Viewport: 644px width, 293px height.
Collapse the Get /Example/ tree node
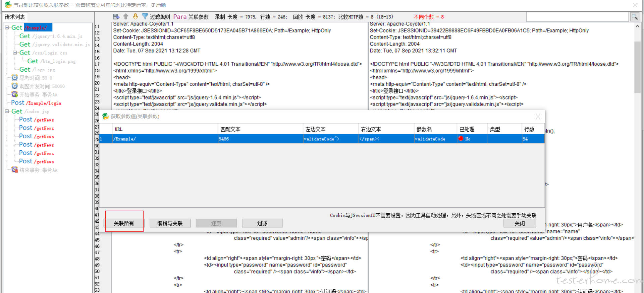7,27
